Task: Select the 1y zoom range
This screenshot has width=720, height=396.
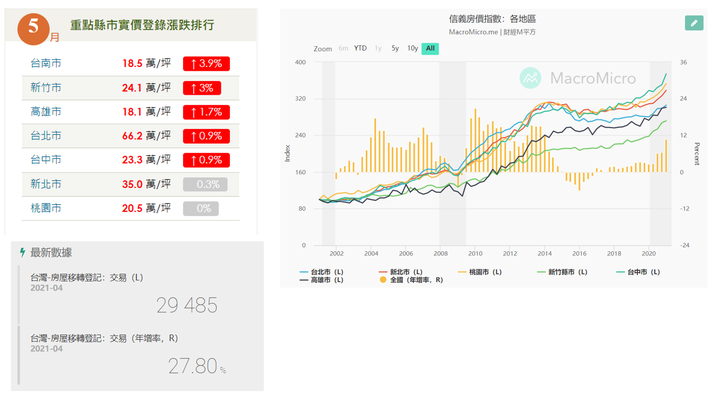Action: tap(378, 48)
